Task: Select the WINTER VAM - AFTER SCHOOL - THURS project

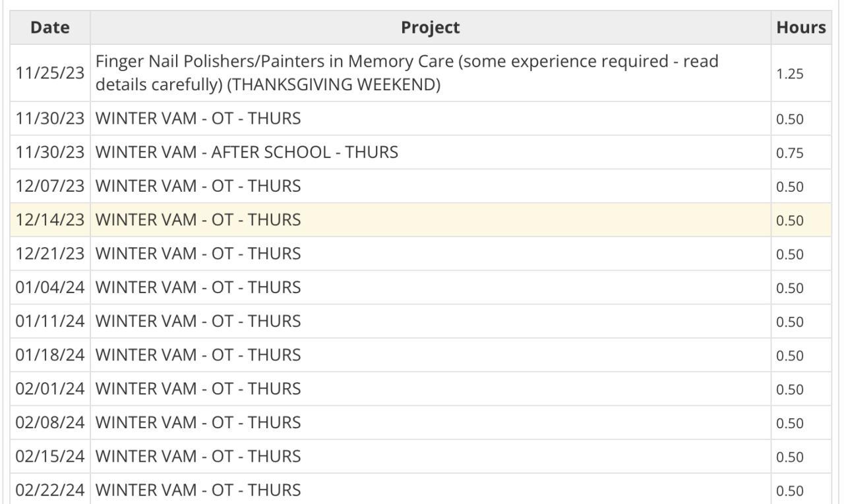Action: click(x=247, y=152)
